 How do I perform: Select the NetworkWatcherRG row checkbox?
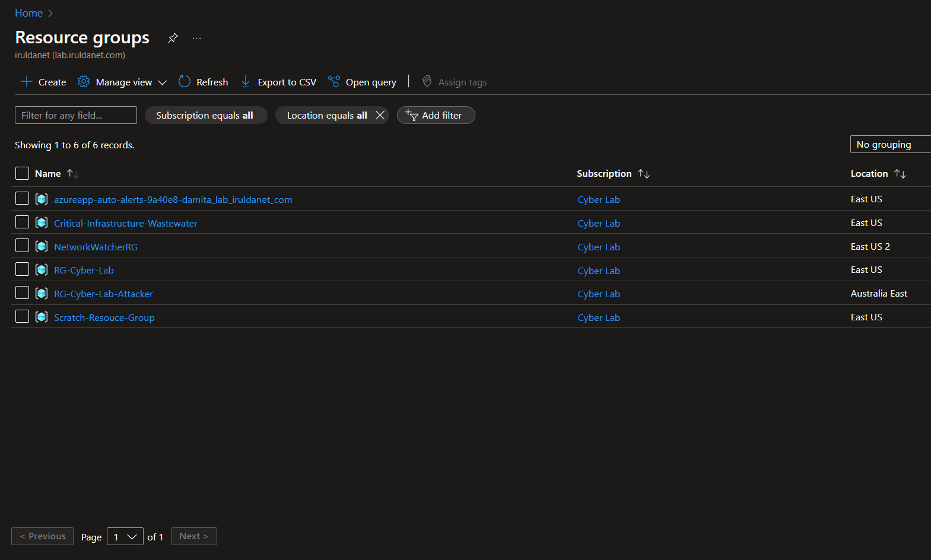22,246
